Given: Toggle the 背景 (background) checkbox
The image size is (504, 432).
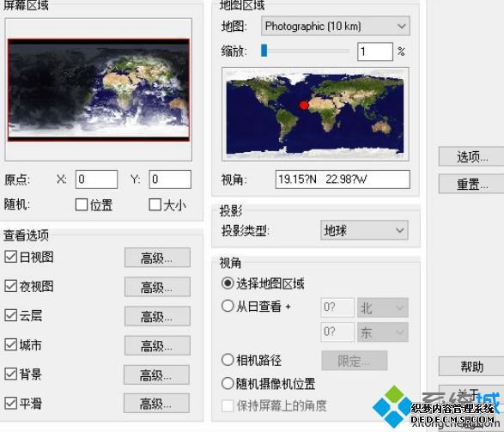Looking at the screenshot, I should [x=10, y=374].
